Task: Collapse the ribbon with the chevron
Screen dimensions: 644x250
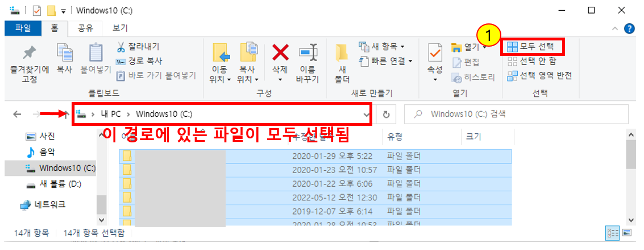Action: [614, 28]
